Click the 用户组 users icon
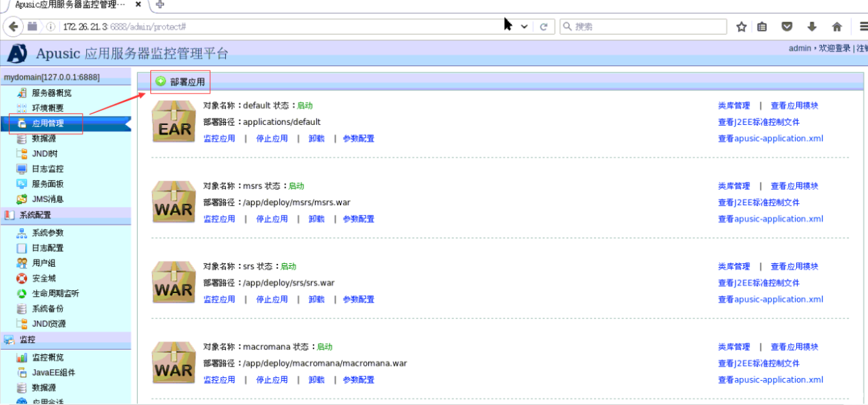868x405 pixels. coord(22,263)
